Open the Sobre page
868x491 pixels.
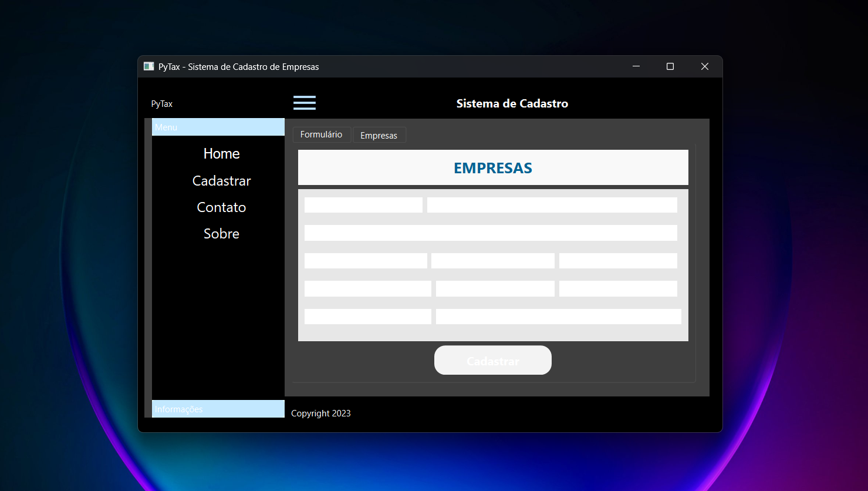tap(221, 233)
